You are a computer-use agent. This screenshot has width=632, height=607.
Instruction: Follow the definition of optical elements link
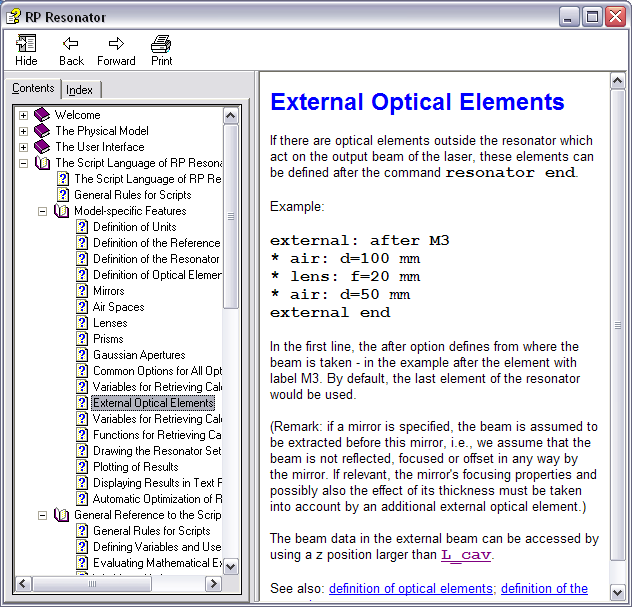point(411,588)
